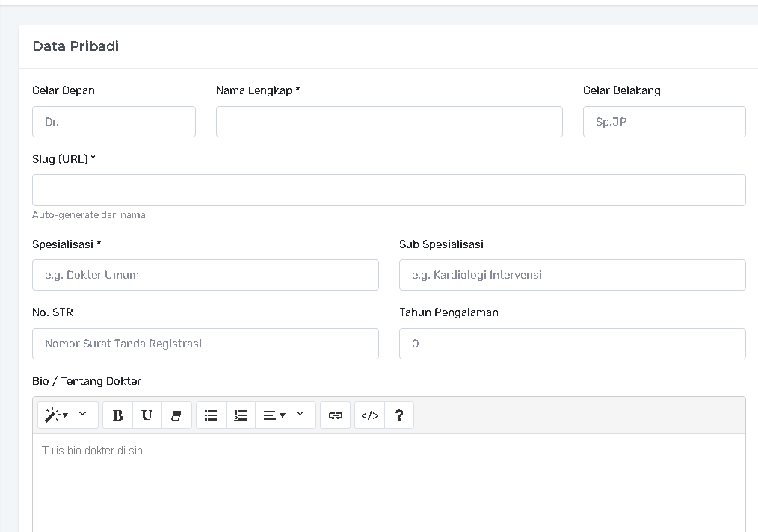Toggle bold formatting in bio editor

point(117,415)
